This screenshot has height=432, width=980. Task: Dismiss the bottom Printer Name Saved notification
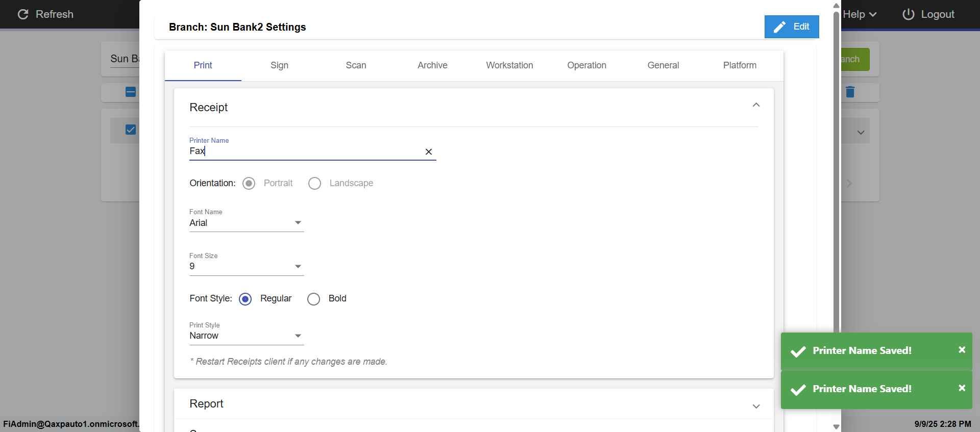[x=962, y=388]
